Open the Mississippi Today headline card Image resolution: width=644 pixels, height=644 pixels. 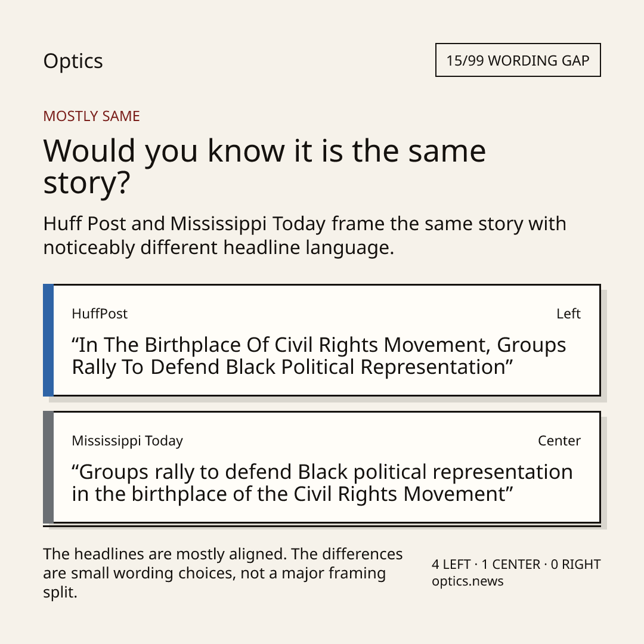(x=322, y=467)
